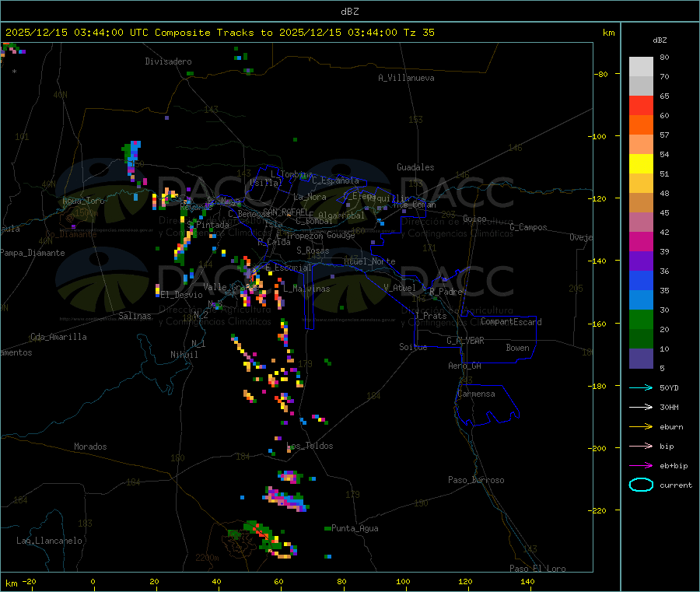Viewport: 700px width, 592px height.
Task: Click the magenta 39–42 dBZ swatch
Action: [641, 241]
